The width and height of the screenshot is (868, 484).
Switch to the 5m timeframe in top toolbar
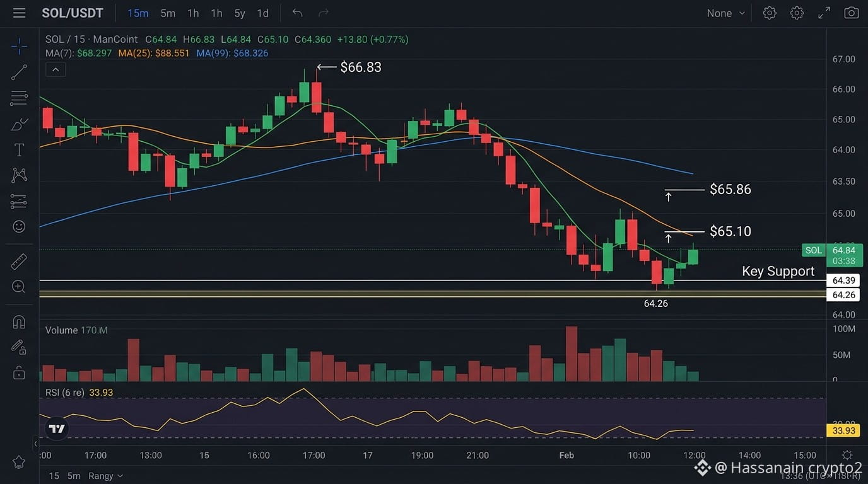168,13
